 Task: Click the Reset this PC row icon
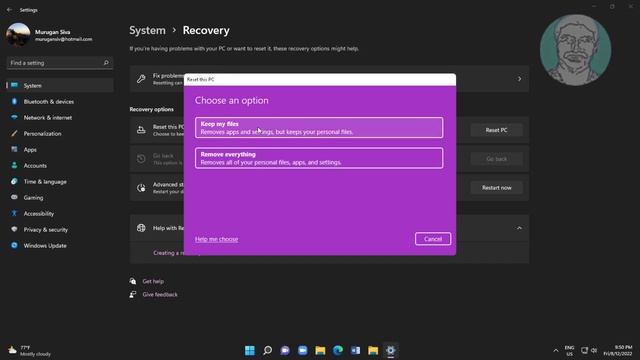point(141,130)
